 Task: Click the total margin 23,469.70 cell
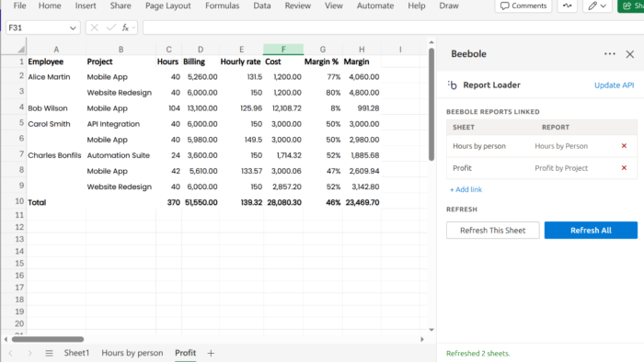click(x=362, y=202)
